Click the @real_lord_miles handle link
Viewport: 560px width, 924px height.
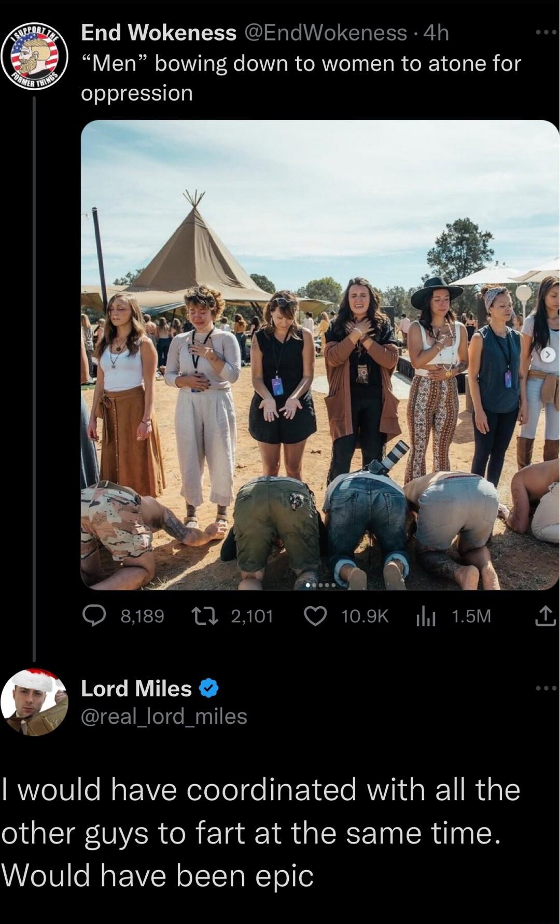[x=162, y=717]
